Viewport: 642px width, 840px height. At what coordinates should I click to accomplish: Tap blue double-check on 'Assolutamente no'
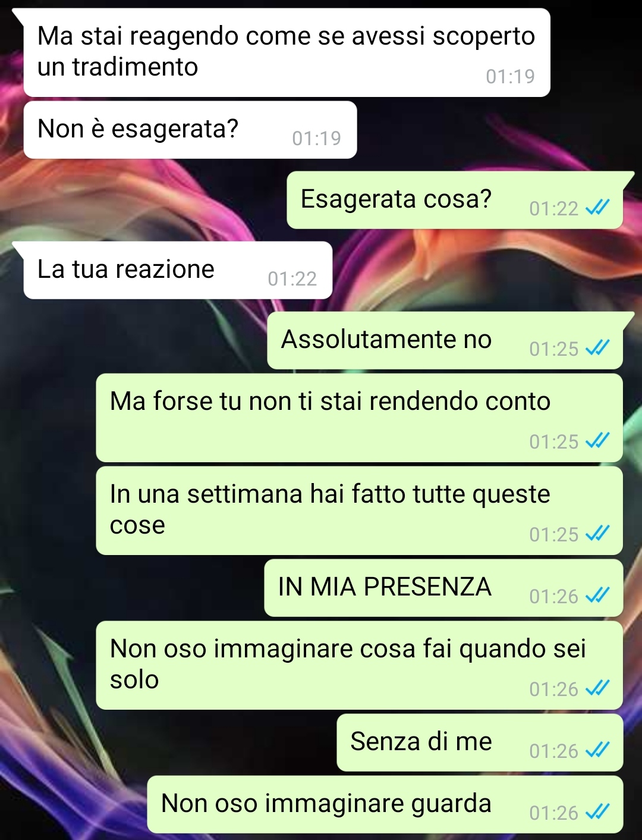click(x=597, y=348)
